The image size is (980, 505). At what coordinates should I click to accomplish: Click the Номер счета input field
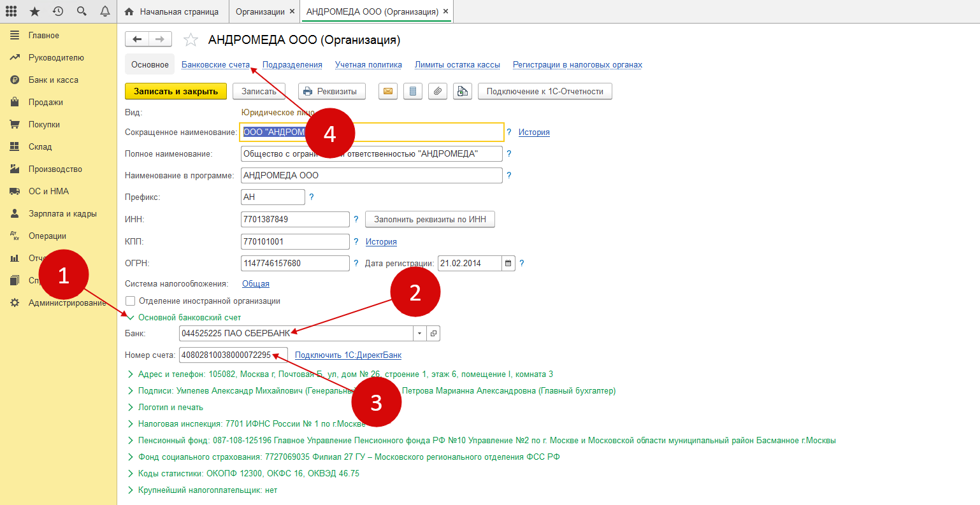coord(233,355)
